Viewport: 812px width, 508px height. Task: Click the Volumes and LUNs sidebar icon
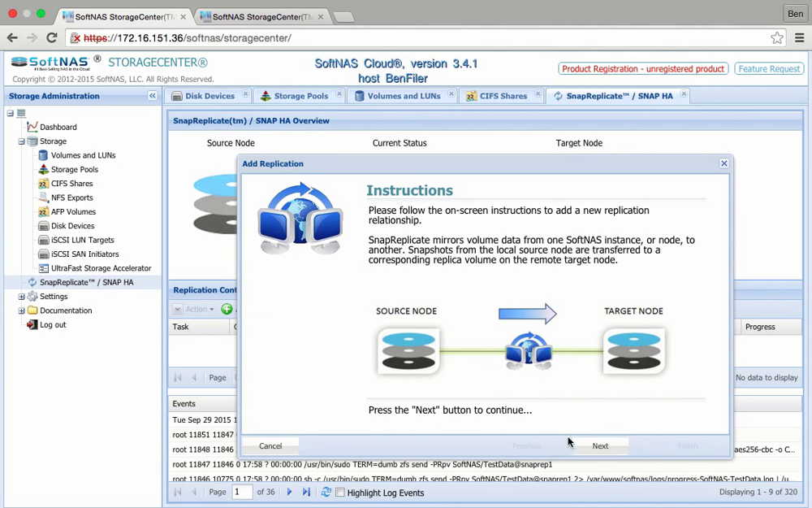pyautogui.click(x=44, y=155)
